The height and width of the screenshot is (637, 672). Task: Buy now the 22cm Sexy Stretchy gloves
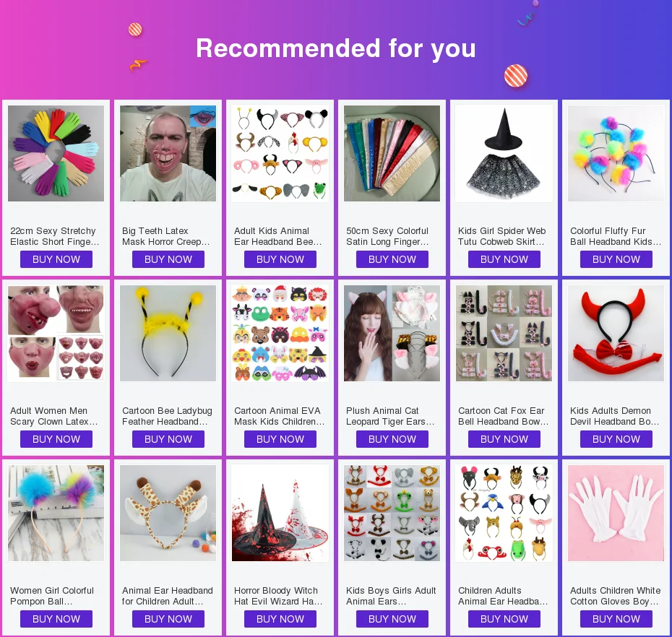pyautogui.click(x=56, y=259)
